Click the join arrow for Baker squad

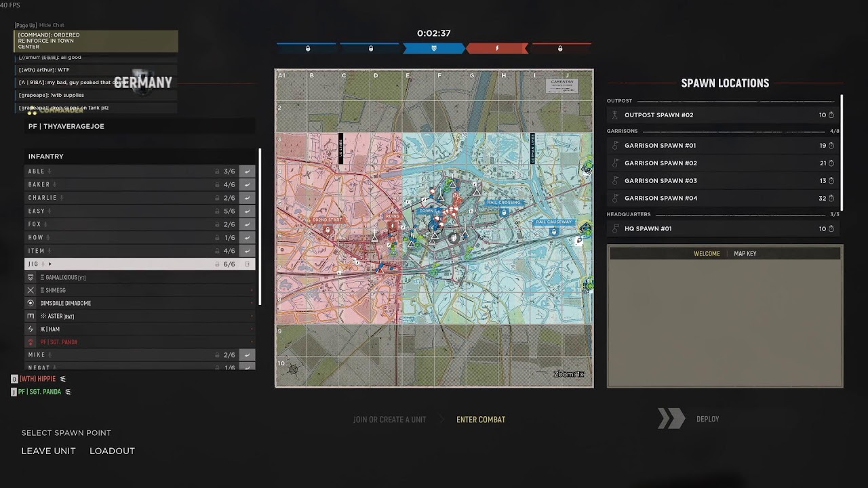click(247, 184)
